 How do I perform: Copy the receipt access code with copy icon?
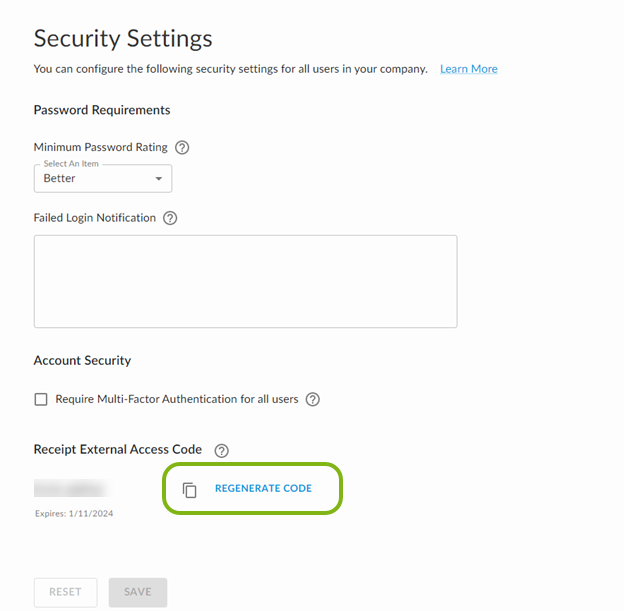(x=190, y=490)
